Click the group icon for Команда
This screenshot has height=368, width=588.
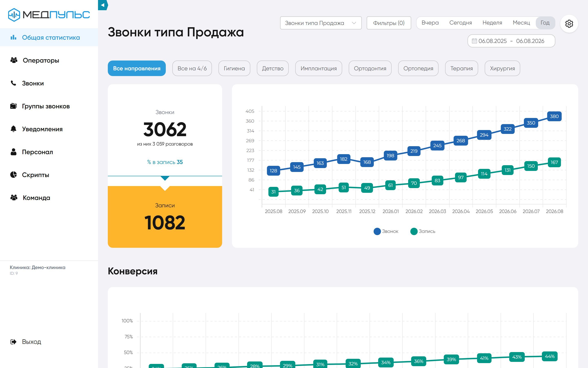(14, 197)
